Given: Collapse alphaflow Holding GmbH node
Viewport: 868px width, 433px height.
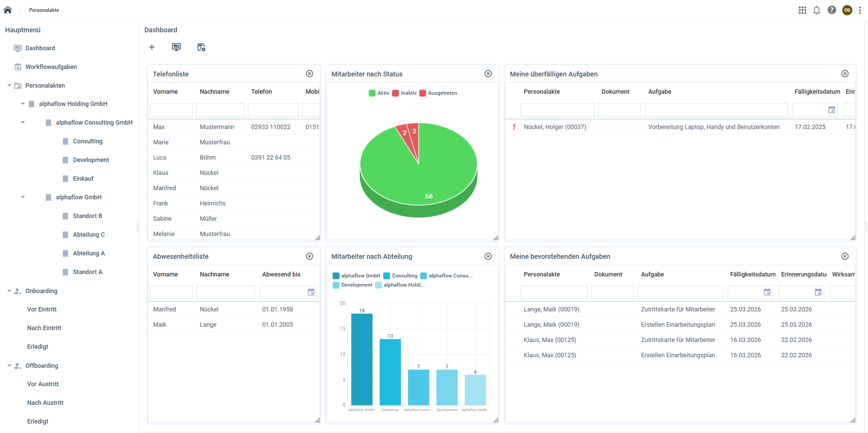Looking at the screenshot, I should tap(23, 104).
